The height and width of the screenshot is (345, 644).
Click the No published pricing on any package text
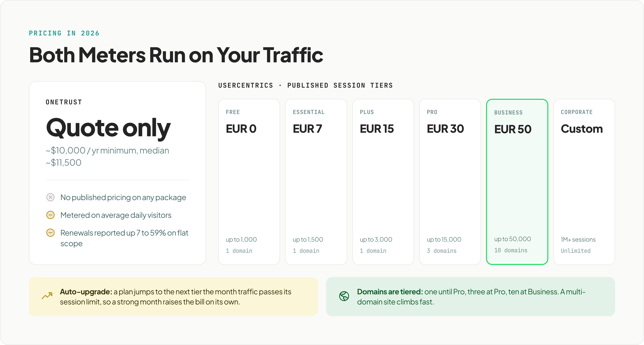click(123, 198)
